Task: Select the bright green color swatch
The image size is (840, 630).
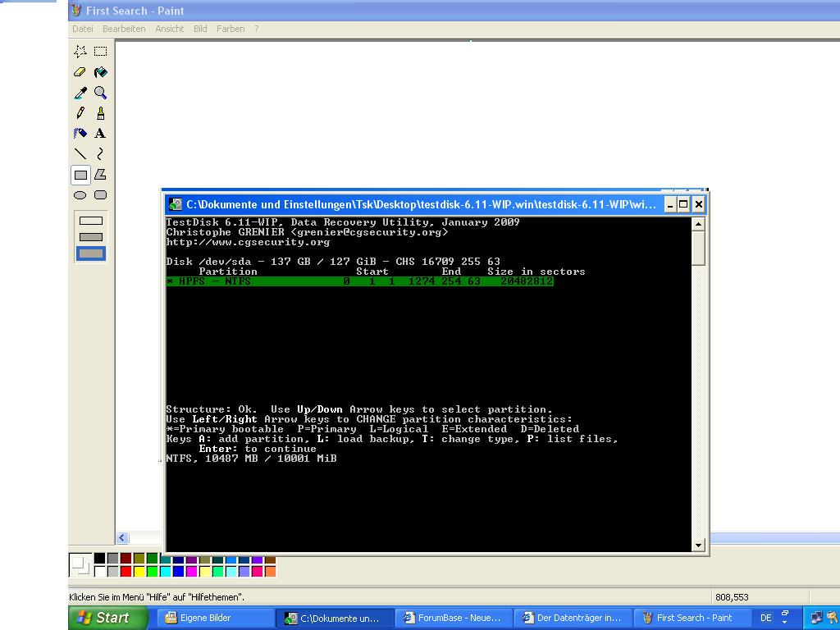Action: click(152, 572)
